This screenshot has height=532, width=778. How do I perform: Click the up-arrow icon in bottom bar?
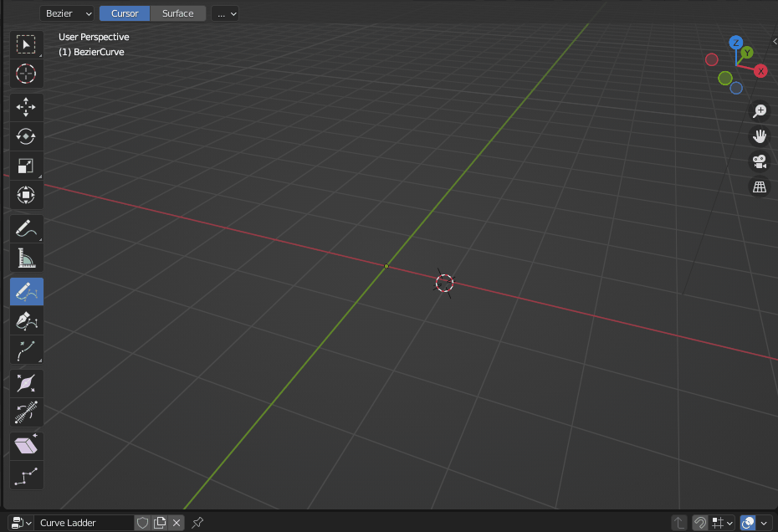[x=678, y=523]
